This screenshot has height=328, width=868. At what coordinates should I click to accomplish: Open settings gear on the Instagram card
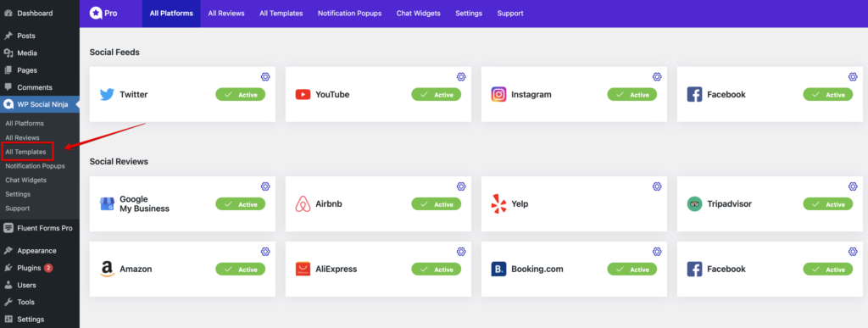click(x=657, y=77)
